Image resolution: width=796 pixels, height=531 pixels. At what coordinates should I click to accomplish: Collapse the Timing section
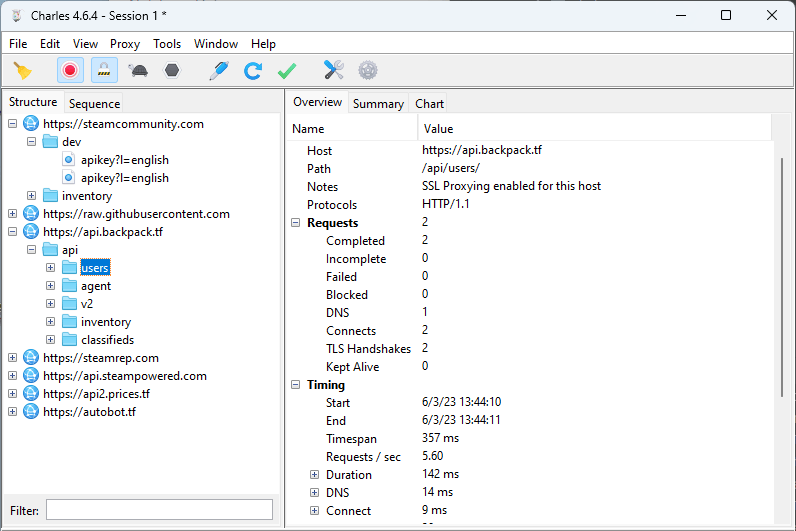[295, 384]
